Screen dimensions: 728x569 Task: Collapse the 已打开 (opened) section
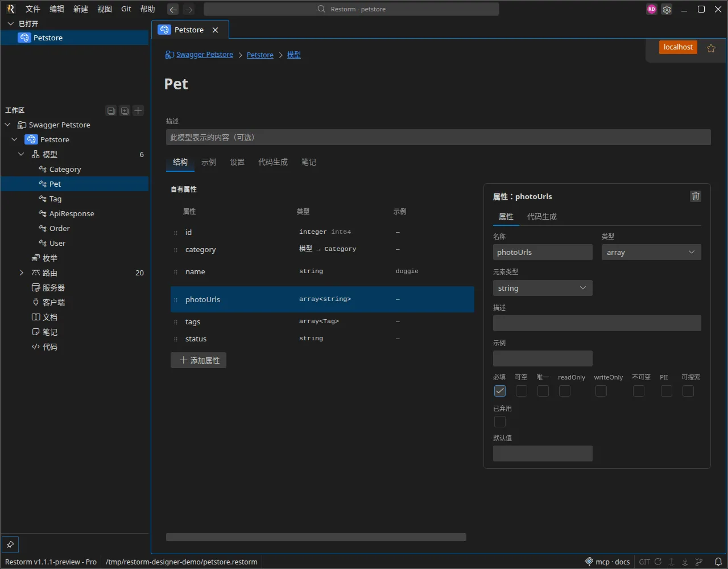(10, 24)
